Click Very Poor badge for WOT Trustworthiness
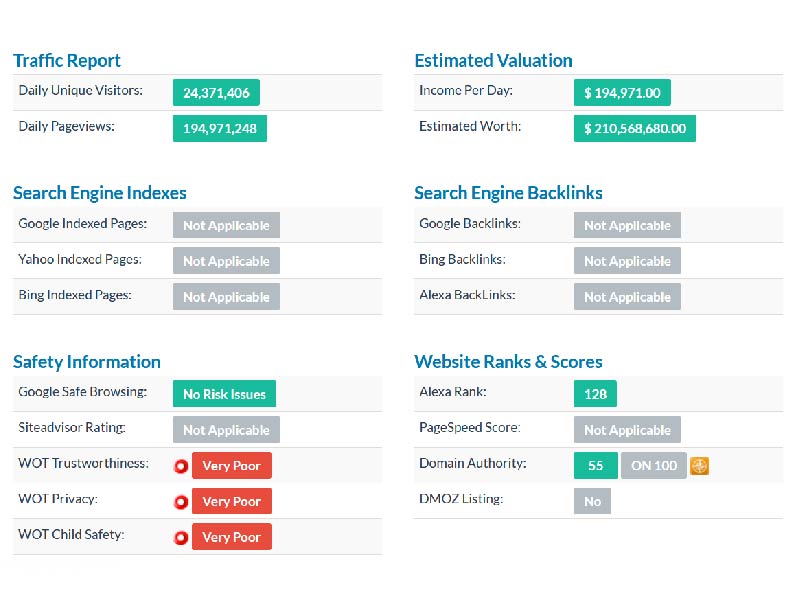Viewport: 802px width, 601px height. [x=231, y=466]
